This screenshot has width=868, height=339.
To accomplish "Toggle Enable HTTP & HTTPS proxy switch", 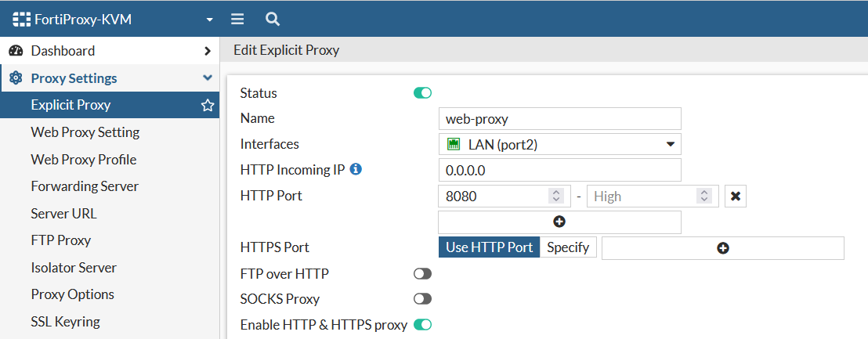I will (422, 324).
